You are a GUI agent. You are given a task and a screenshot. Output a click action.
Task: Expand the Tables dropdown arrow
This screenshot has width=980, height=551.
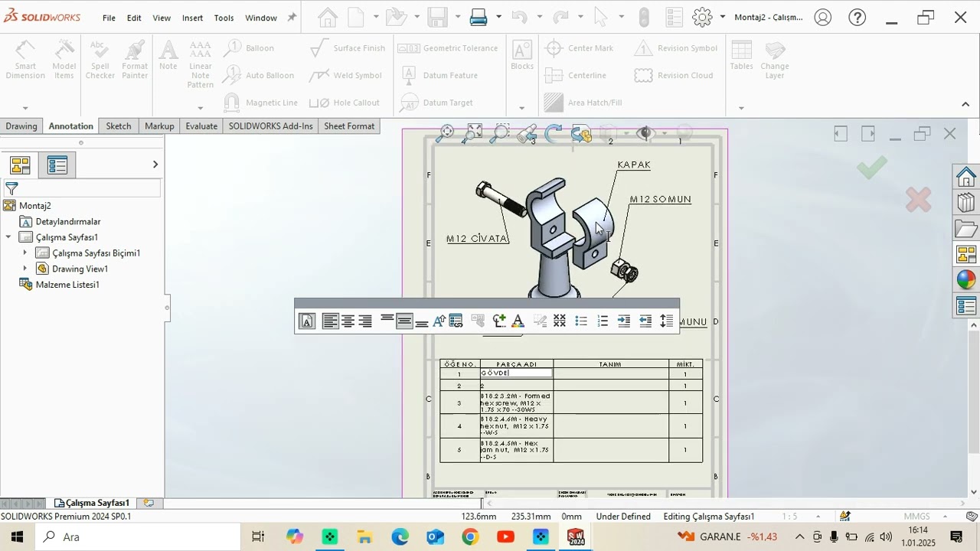[741, 109]
